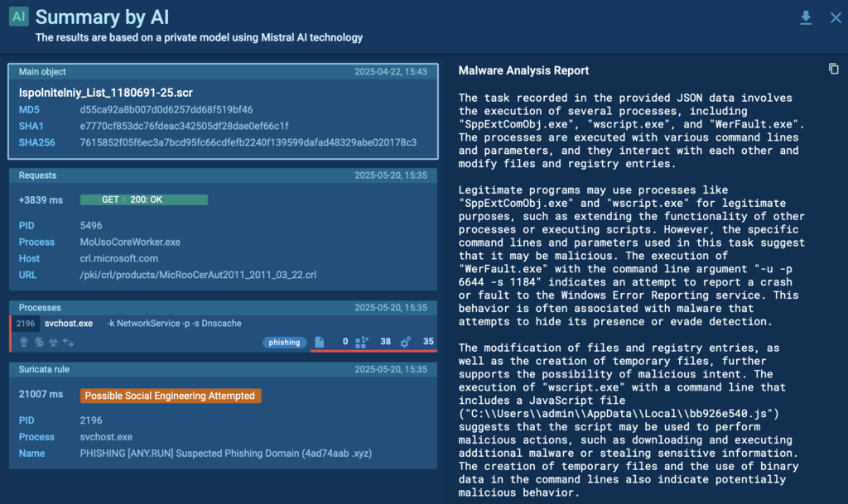Click the request PID value 5496

pos(91,226)
